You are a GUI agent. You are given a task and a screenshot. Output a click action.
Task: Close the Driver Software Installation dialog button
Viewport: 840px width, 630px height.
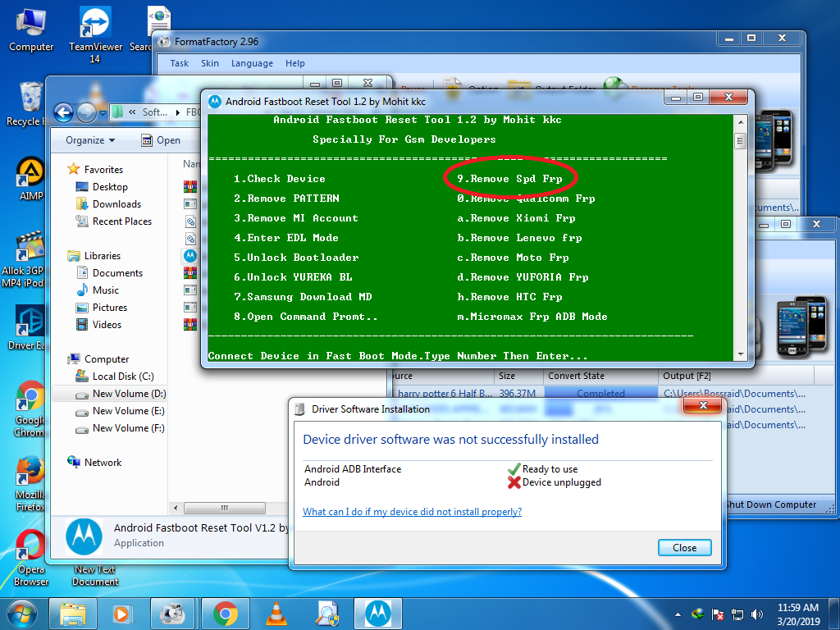(684, 547)
